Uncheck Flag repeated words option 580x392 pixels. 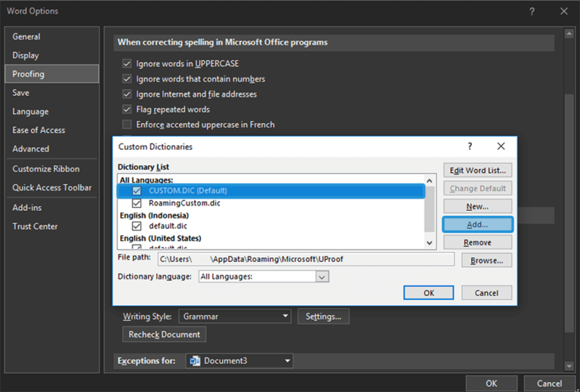coord(127,109)
